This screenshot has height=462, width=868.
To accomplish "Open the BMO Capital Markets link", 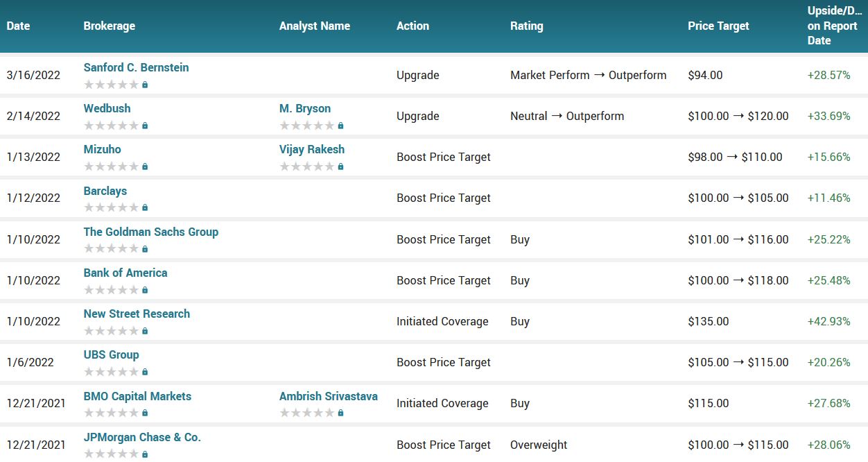I will coord(137,396).
